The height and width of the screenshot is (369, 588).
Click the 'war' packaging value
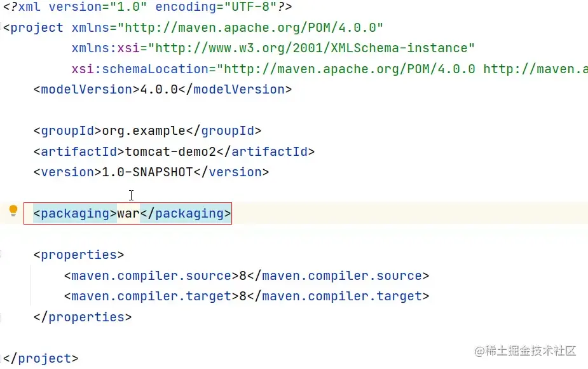point(128,214)
